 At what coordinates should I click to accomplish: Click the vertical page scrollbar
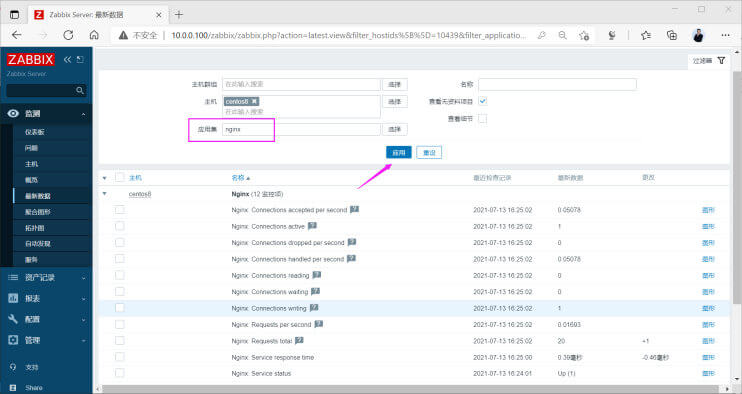(737, 187)
